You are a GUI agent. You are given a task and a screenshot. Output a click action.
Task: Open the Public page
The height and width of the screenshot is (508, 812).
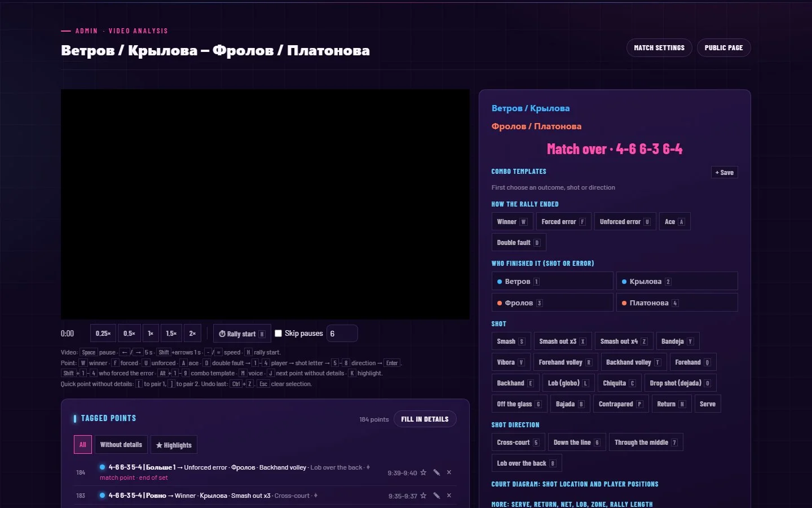[x=724, y=48]
